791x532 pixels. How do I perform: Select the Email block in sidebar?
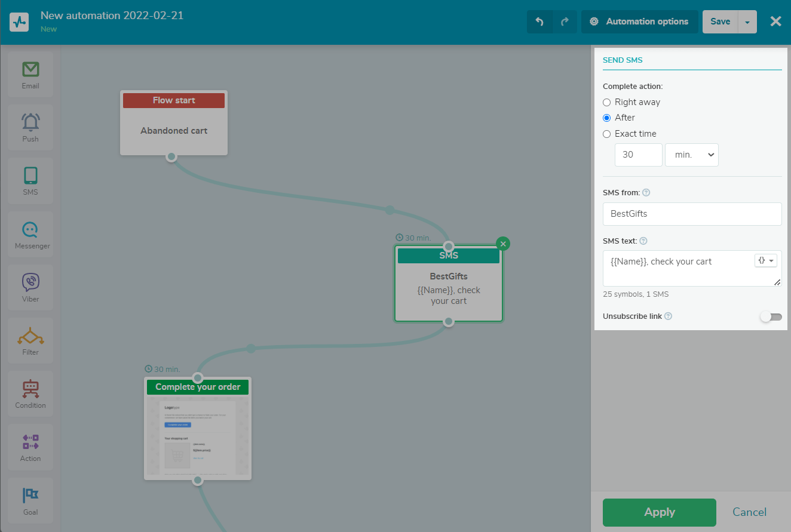[x=30, y=75]
